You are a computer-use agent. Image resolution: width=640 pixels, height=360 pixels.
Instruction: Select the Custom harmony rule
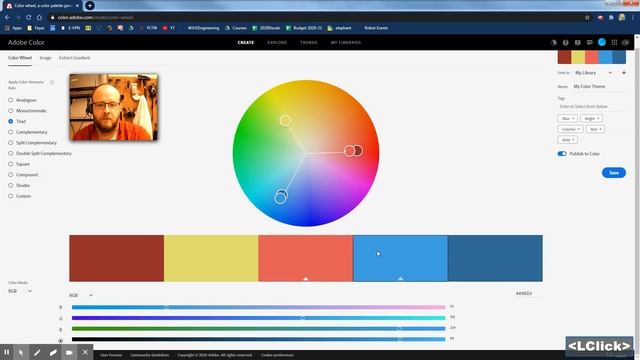(20, 196)
